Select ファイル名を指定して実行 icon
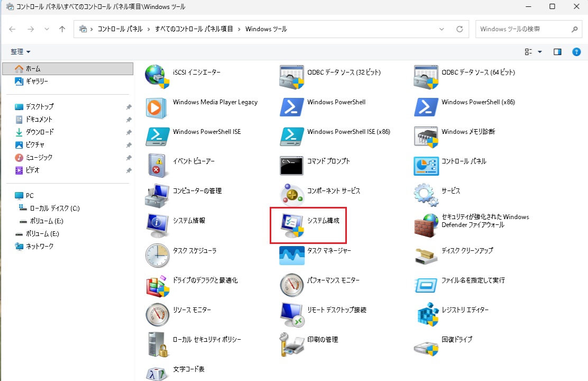Screen dimensions: 588x381 point(426,285)
